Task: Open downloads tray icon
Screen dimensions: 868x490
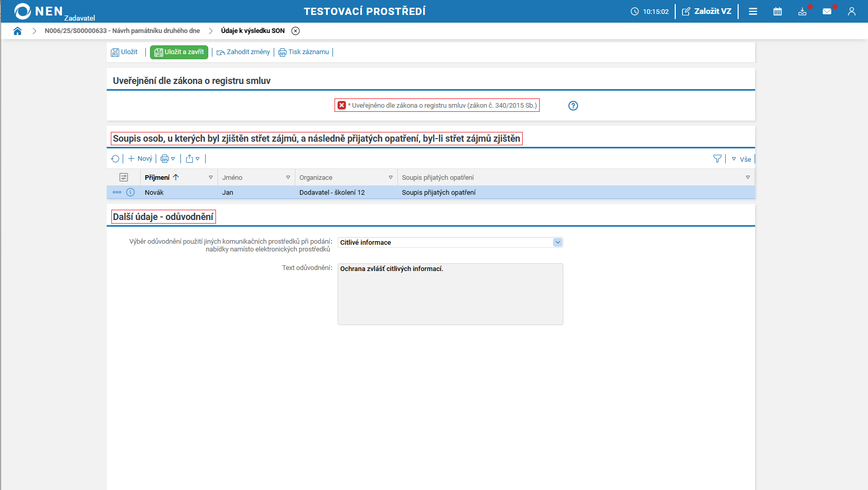Action: (803, 11)
